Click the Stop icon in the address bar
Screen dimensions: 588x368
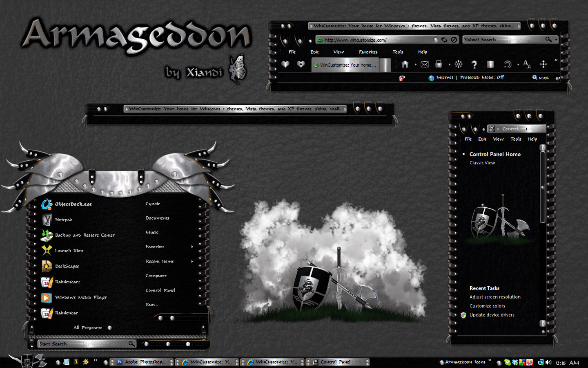tap(454, 40)
